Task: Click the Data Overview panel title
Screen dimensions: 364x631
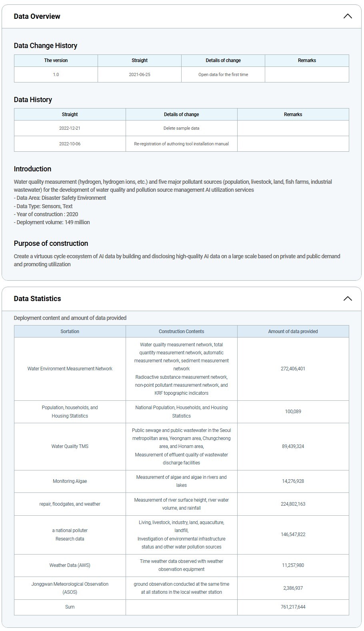Action: coord(37,16)
